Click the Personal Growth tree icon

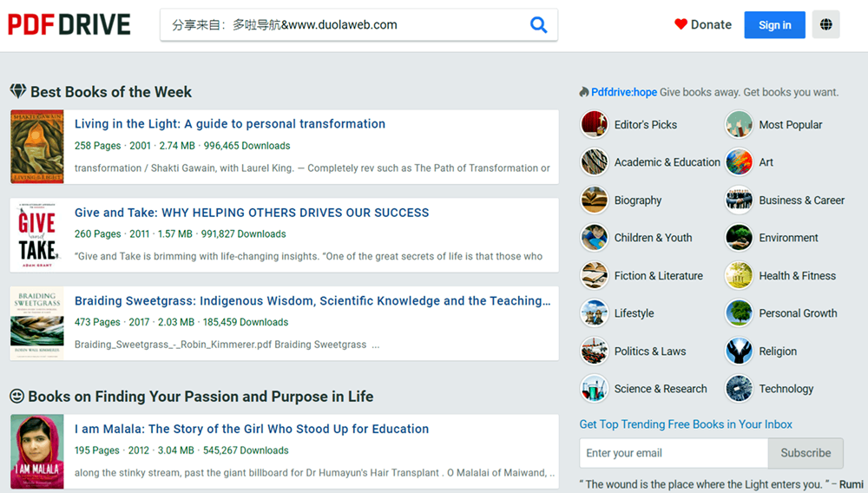[x=739, y=313]
